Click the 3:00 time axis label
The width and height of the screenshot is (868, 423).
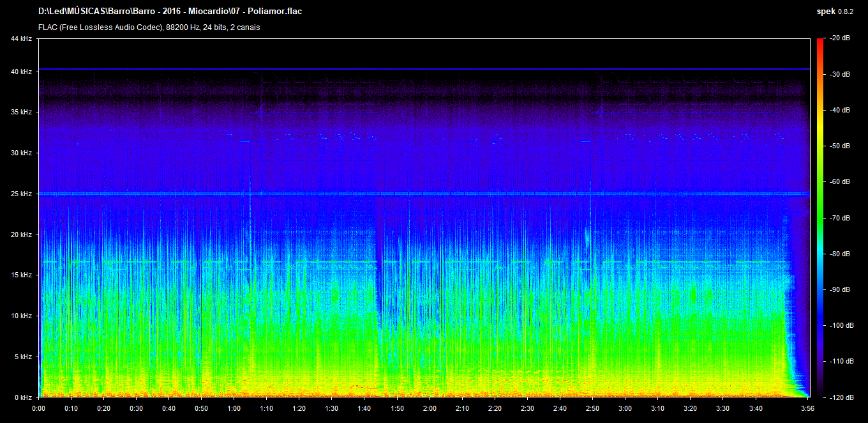tap(625, 408)
